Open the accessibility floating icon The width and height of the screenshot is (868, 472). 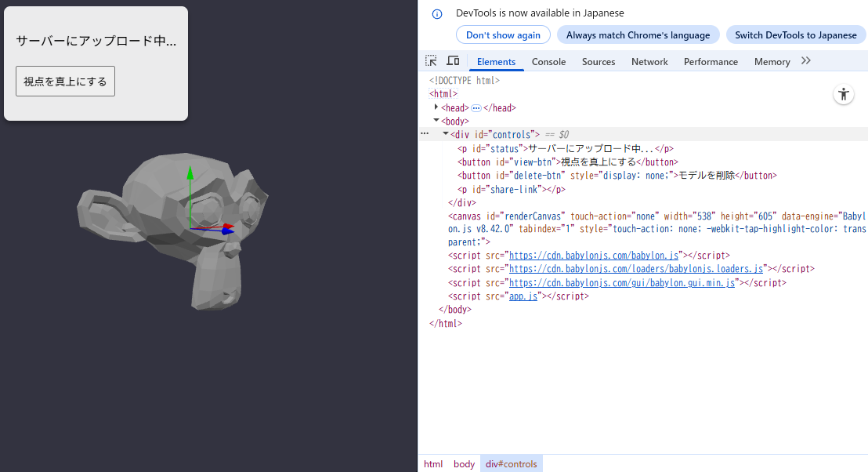click(x=843, y=94)
